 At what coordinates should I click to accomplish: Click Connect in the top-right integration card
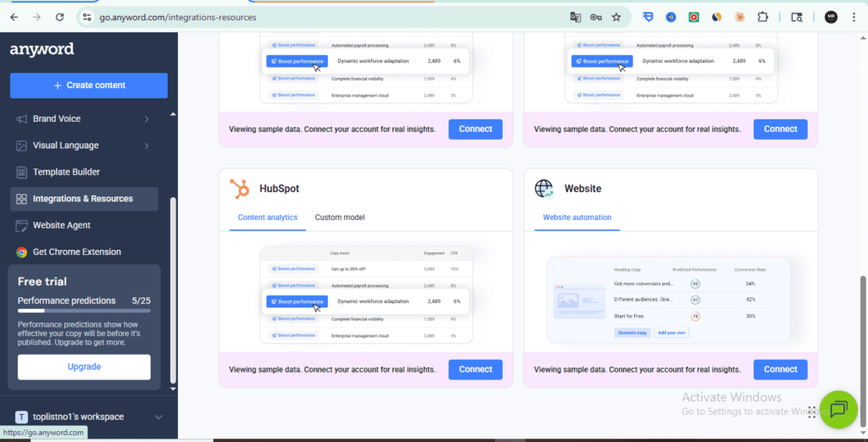(x=781, y=129)
